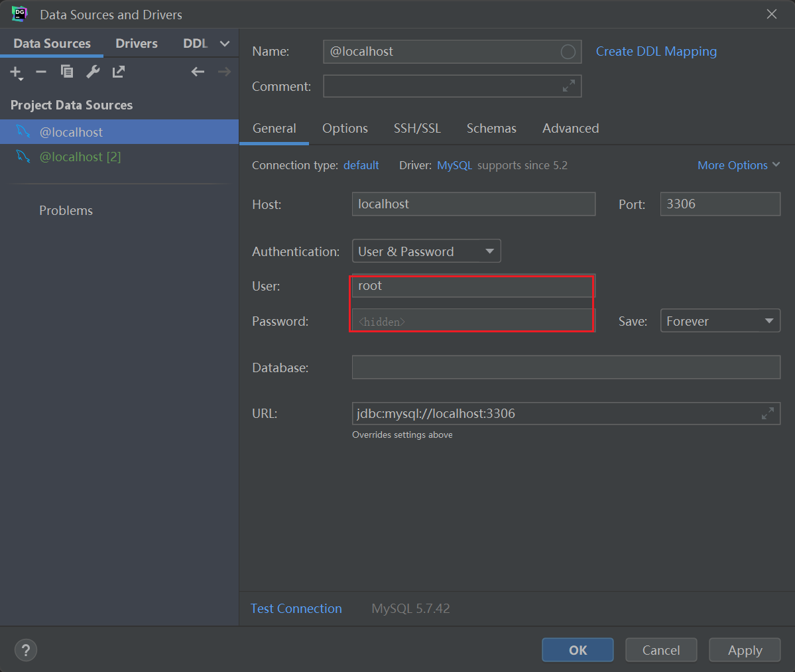Click into the User field
This screenshot has height=672, width=795.
coord(473,286)
